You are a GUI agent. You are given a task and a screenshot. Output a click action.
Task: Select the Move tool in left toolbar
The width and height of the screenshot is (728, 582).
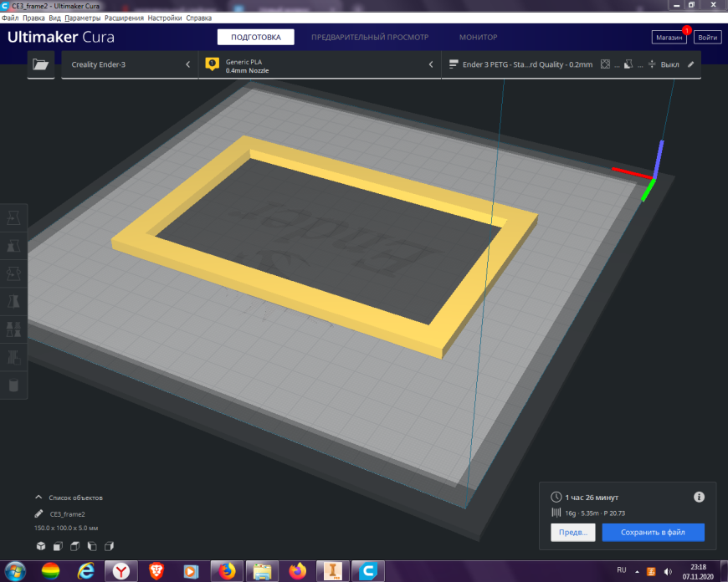tap(13, 217)
